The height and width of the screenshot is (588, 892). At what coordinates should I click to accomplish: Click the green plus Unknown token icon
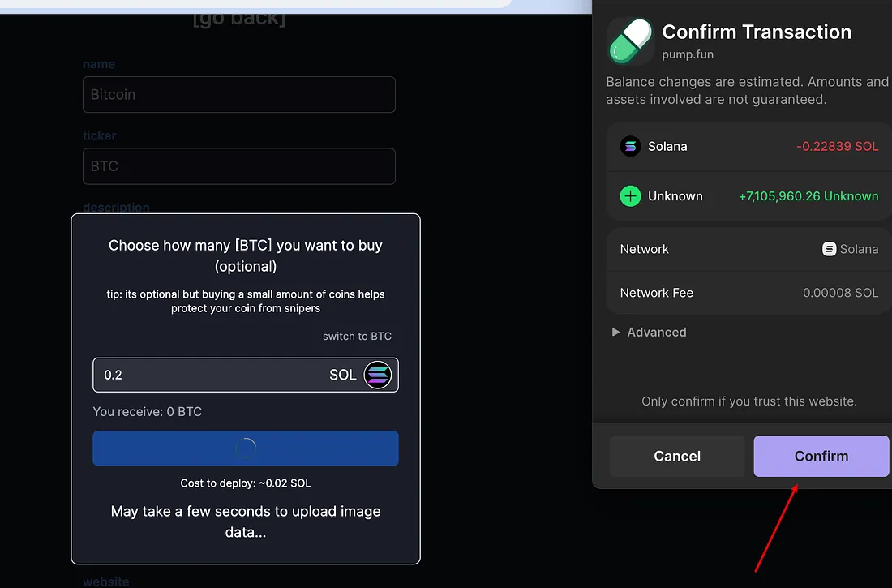[x=630, y=195]
